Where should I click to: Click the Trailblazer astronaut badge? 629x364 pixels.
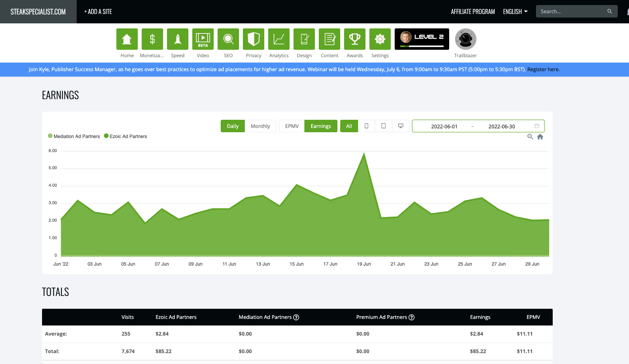tap(466, 39)
